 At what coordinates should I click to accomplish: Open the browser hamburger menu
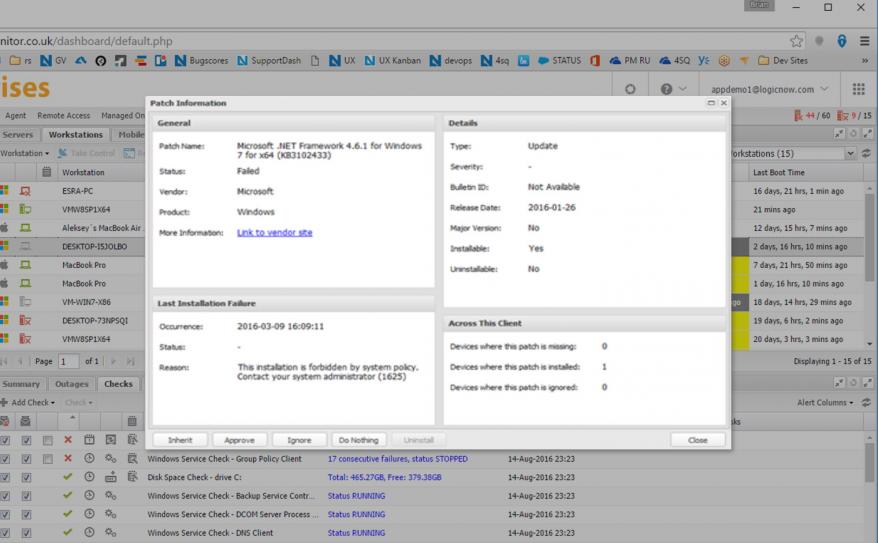865,41
